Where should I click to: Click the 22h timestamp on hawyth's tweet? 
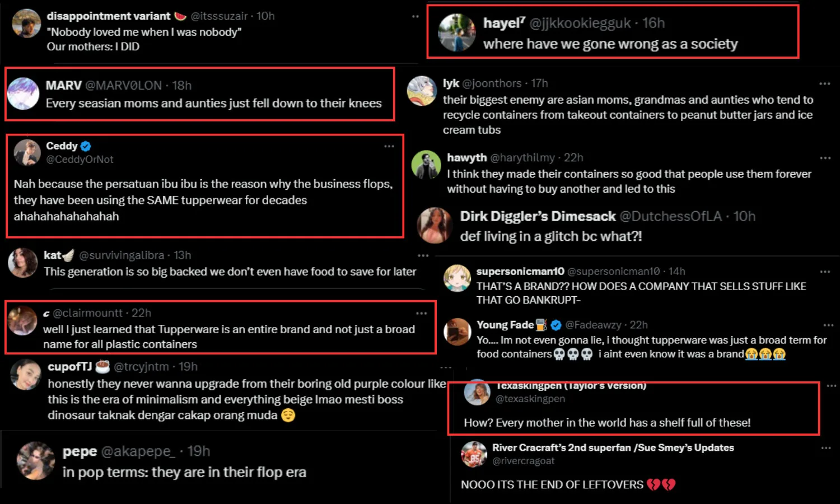573,158
